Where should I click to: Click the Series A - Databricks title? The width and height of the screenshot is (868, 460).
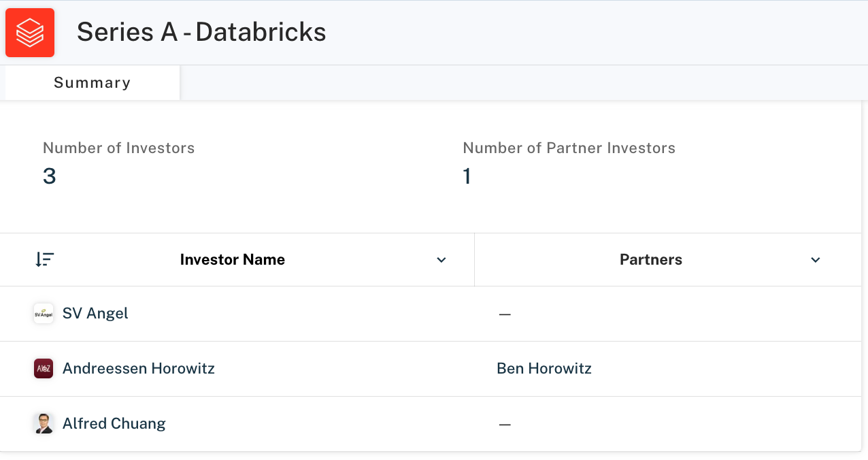click(201, 32)
